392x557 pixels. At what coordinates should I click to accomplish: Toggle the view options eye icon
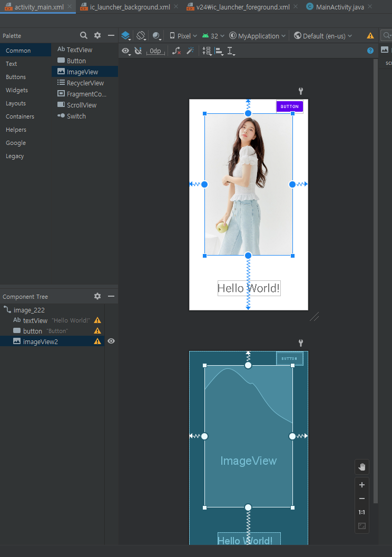pyautogui.click(x=126, y=51)
